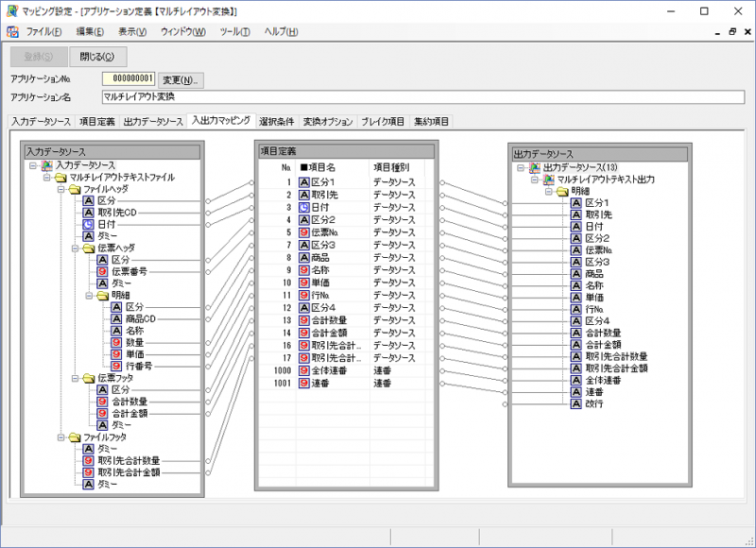Click the numeric icon next to 取引先合計金額 input

click(88, 472)
